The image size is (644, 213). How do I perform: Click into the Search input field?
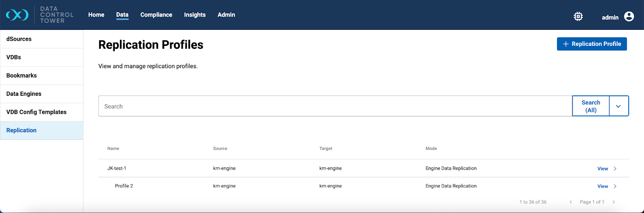335,106
